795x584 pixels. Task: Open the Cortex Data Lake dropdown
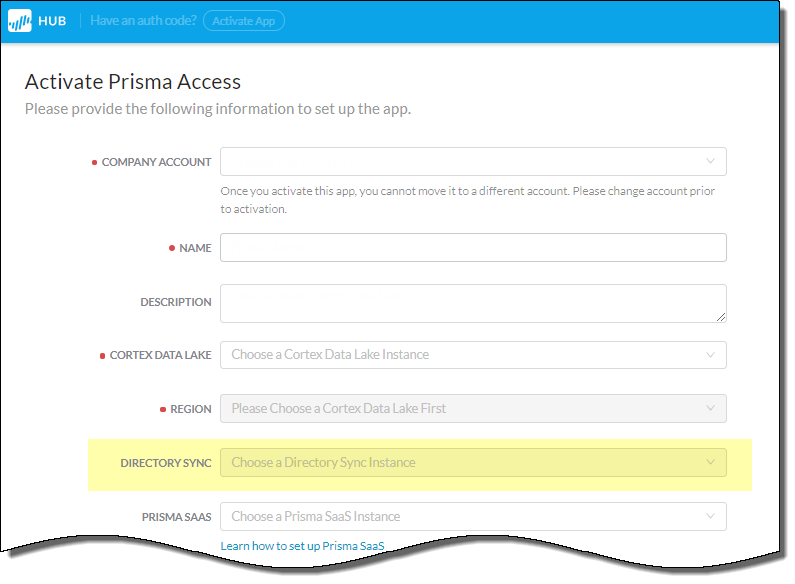click(473, 355)
